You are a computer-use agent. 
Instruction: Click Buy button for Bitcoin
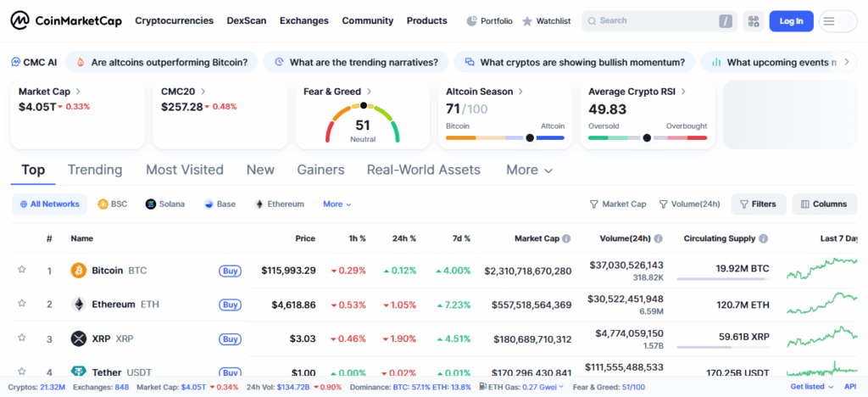230,271
